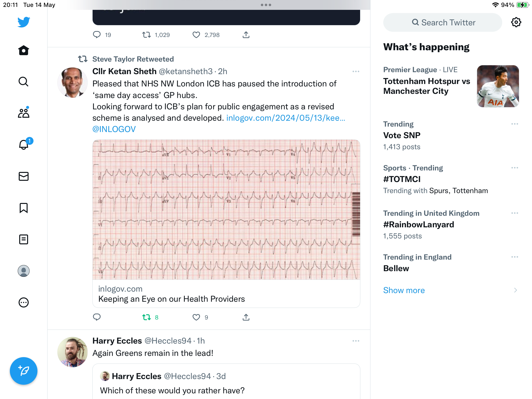The height and width of the screenshot is (399, 532).
Task: Open the Explore search icon in sidebar
Action: 24,82
